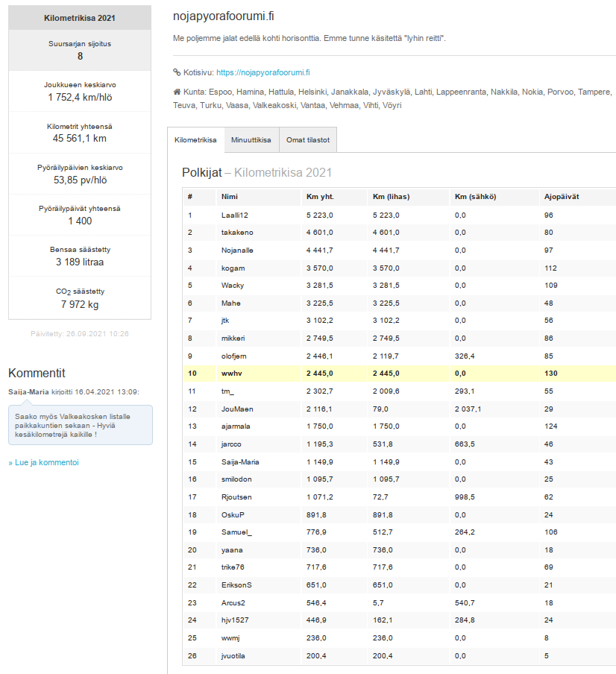The height and width of the screenshot is (674, 616).
Task: Select rider jvuotila in the last row
Action: pos(235,655)
